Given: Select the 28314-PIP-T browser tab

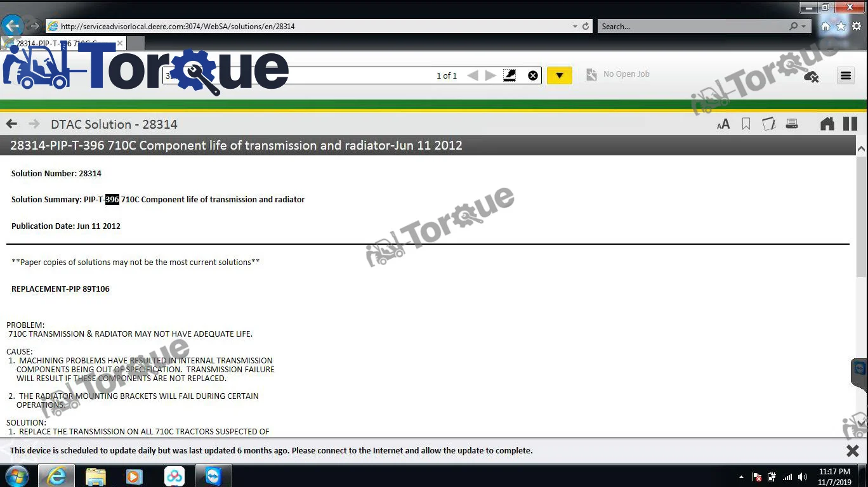Looking at the screenshot, I should 63,43.
